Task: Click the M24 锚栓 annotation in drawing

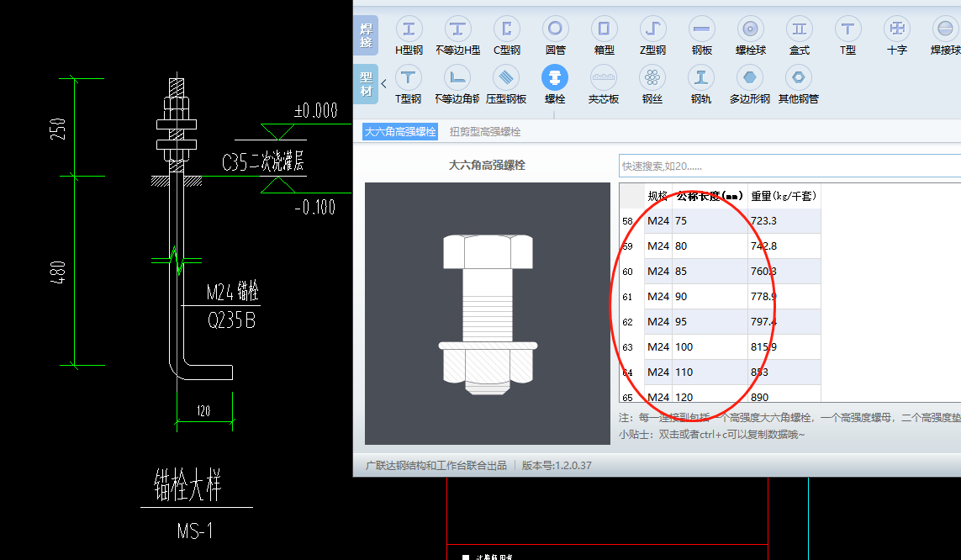Action: pos(232,291)
